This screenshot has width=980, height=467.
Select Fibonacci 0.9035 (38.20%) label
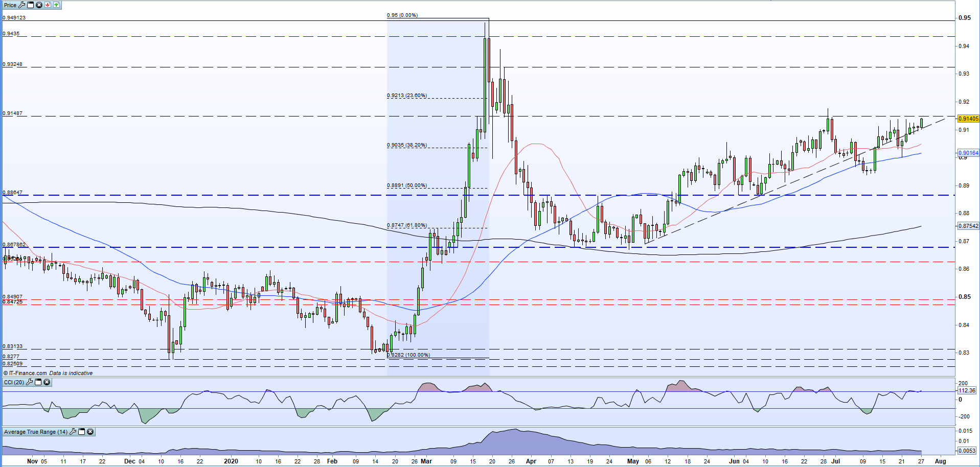click(407, 145)
